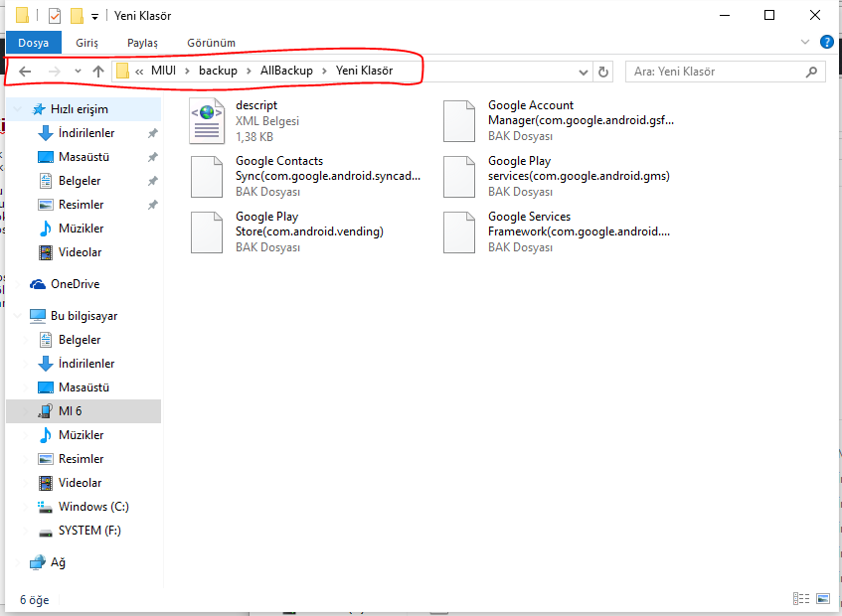This screenshot has width=842, height=616.
Task: Click the magnifier icon in the search box
Action: click(x=811, y=72)
